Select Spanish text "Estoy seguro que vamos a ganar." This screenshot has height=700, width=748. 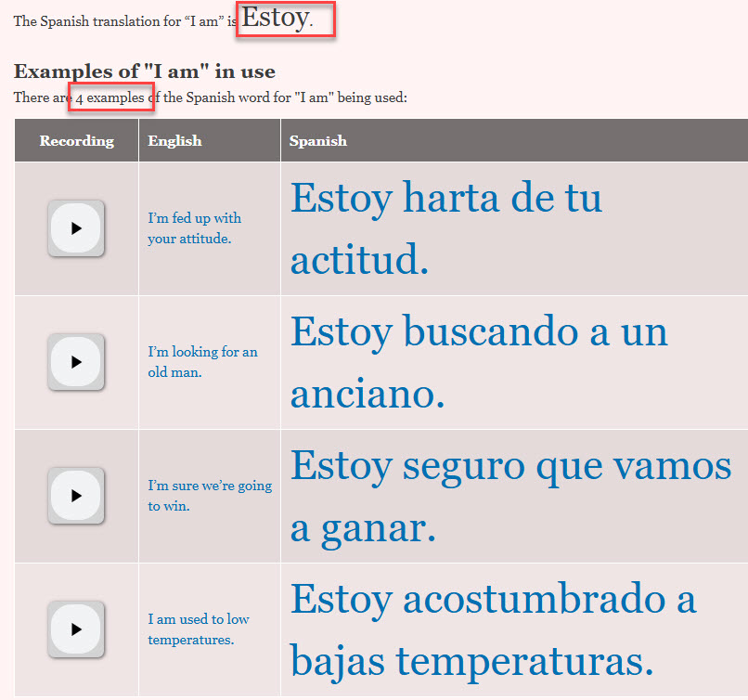[510, 497]
